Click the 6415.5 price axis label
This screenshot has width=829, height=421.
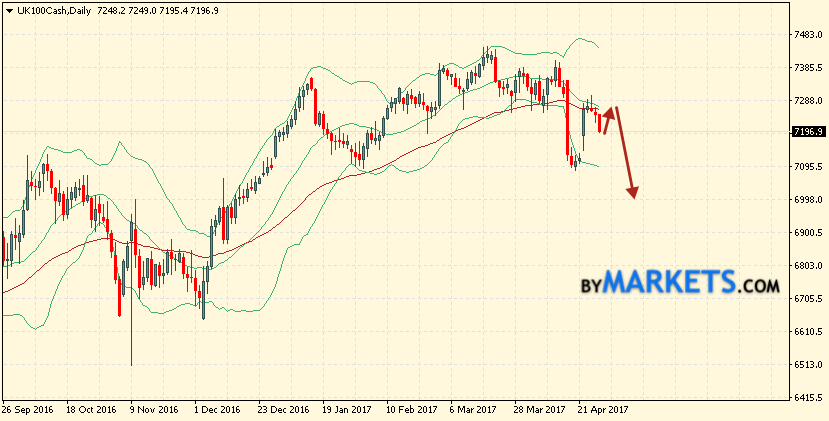point(806,398)
